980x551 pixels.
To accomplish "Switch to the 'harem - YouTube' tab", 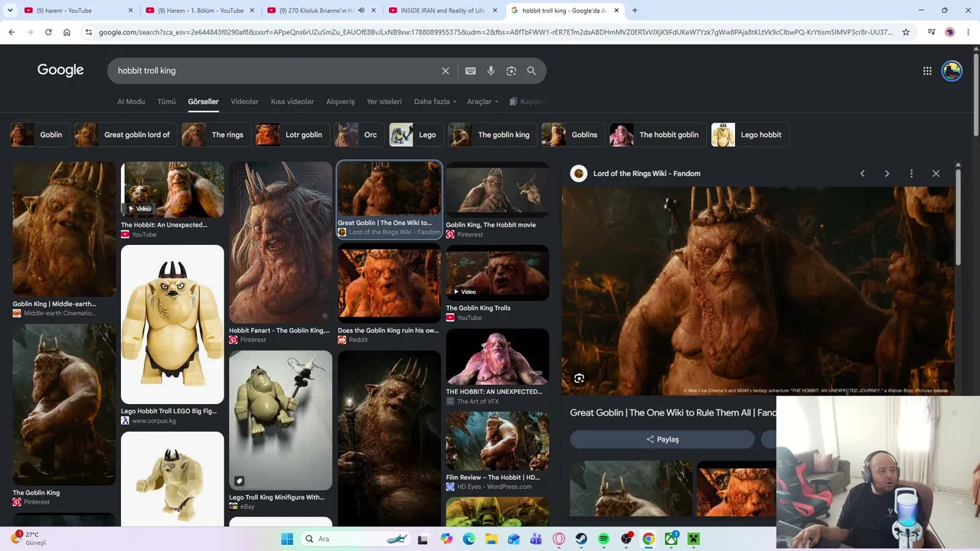I will click(x=77, y=11).
